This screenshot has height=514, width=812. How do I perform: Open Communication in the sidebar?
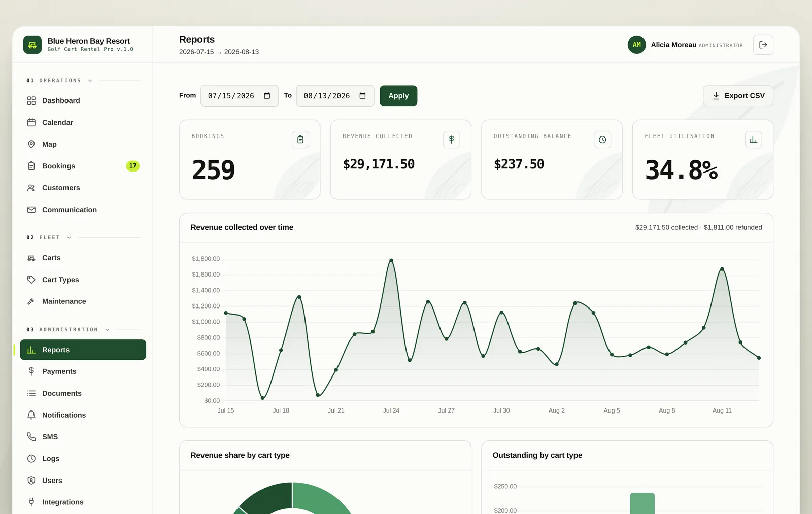(83, 210)
